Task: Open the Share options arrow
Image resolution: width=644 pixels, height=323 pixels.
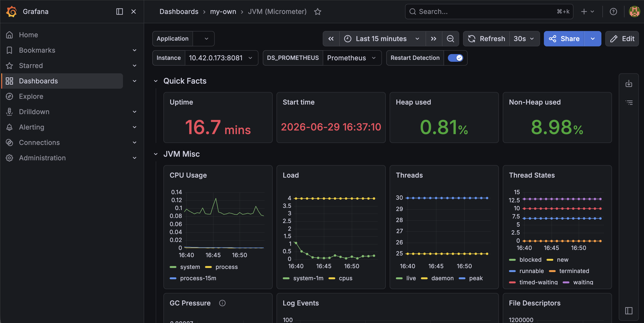Action: pyautogui.click(x=592, y=39)
